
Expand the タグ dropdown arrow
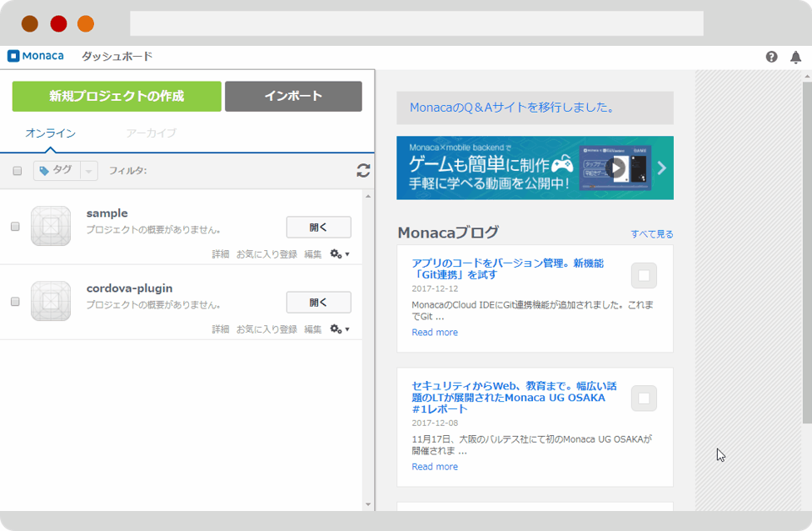(89, 171)
